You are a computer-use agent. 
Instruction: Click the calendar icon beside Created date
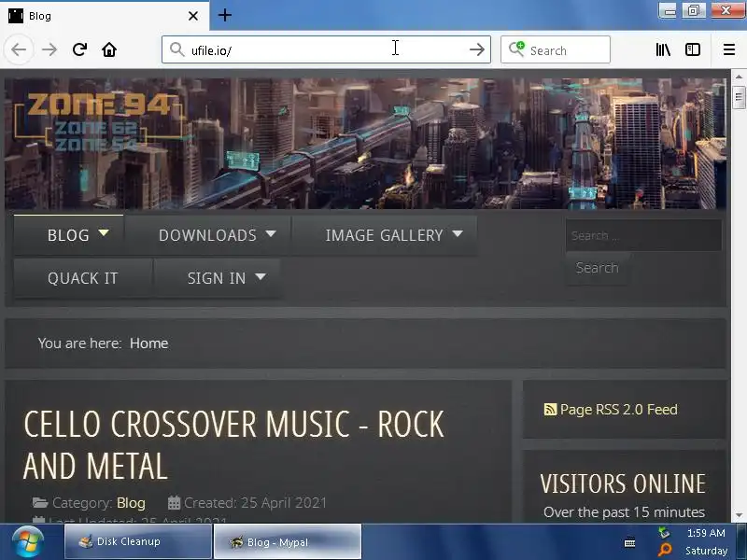pyautogui.click(x=174, y=502)
